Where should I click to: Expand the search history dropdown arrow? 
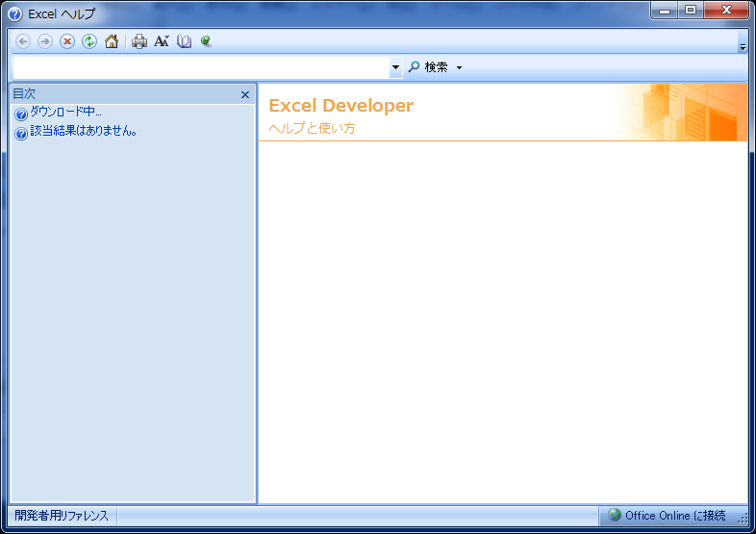(x=395, y=67)
